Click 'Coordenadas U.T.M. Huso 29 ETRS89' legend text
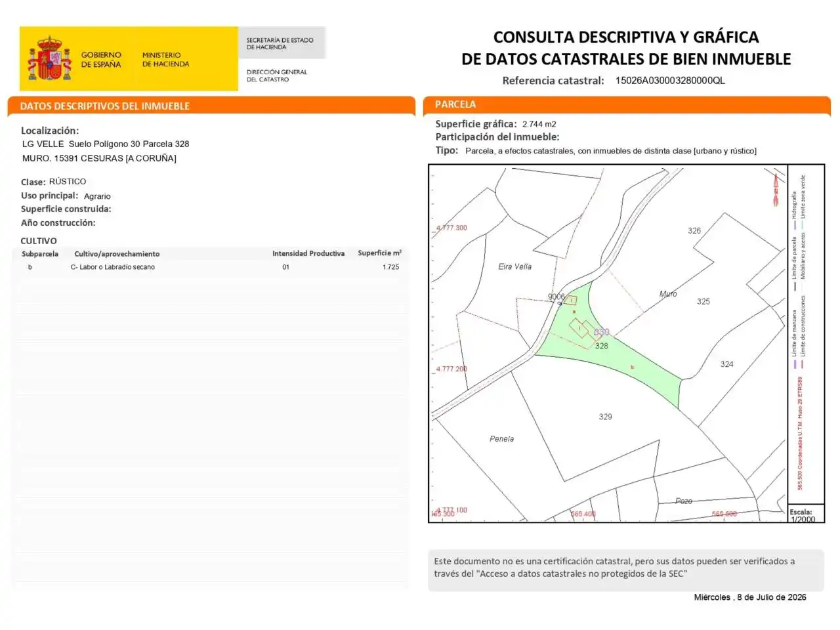 [x=800, y=434]
